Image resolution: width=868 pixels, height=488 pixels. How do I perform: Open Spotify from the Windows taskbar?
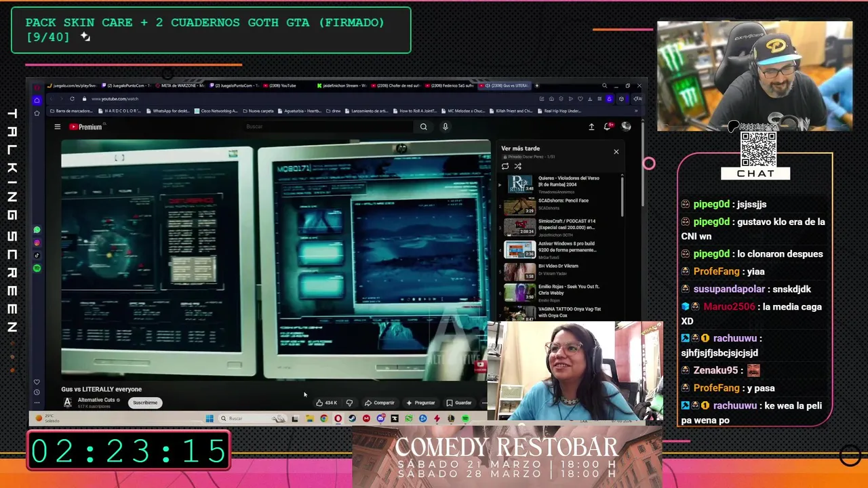(x=465, y=418)
